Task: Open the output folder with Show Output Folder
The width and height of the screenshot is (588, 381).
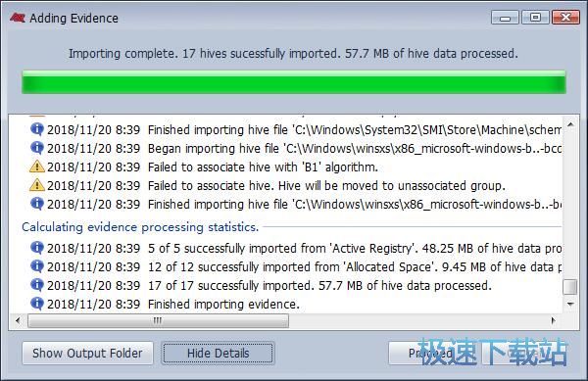Action: 87,353
